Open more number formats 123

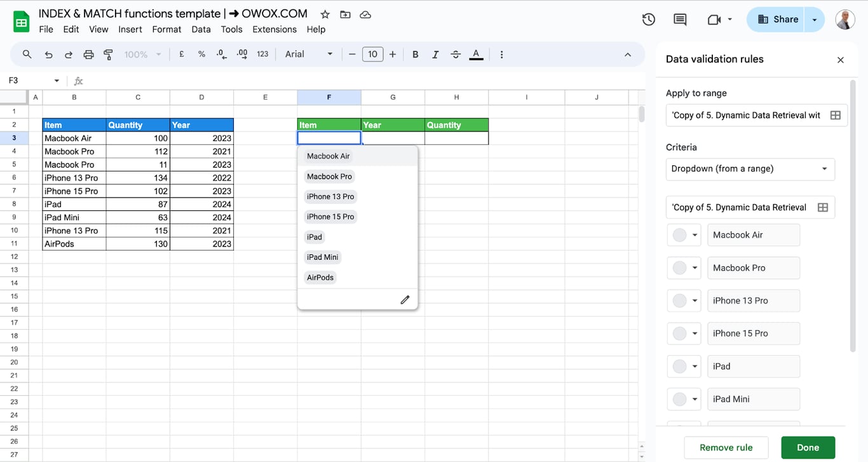click(262, 55)
